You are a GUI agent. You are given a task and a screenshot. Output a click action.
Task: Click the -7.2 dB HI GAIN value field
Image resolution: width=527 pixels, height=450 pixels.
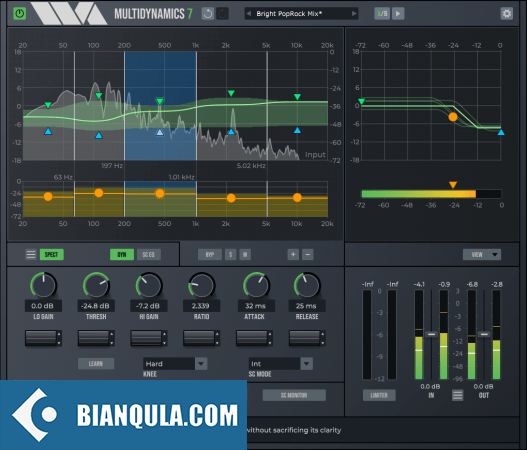tap(149, 306)
